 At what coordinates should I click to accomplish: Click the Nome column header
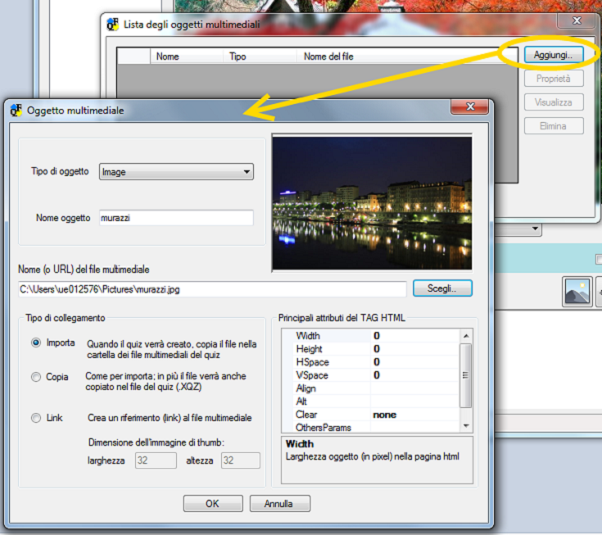click(x=167, y=57)
